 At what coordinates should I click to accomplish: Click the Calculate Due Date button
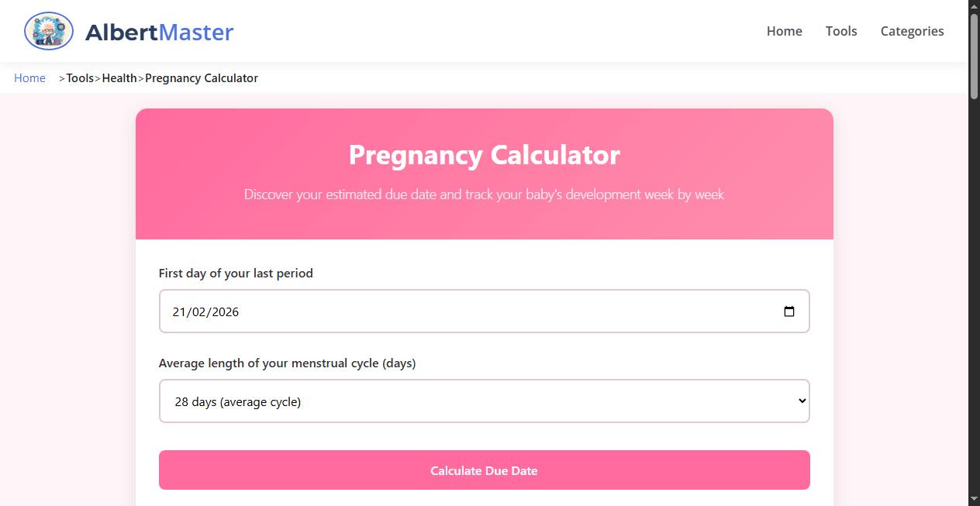point(484,470)
